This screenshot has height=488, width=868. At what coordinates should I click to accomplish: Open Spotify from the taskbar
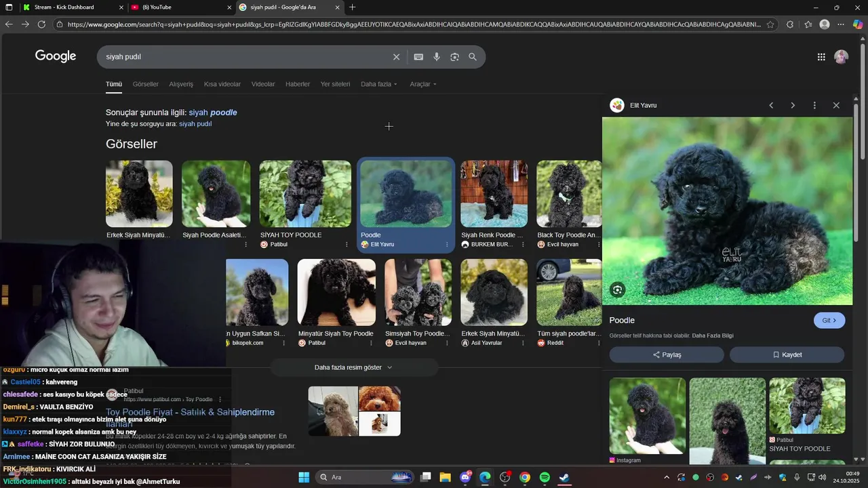pyautogui.click(x=545, y=477)
